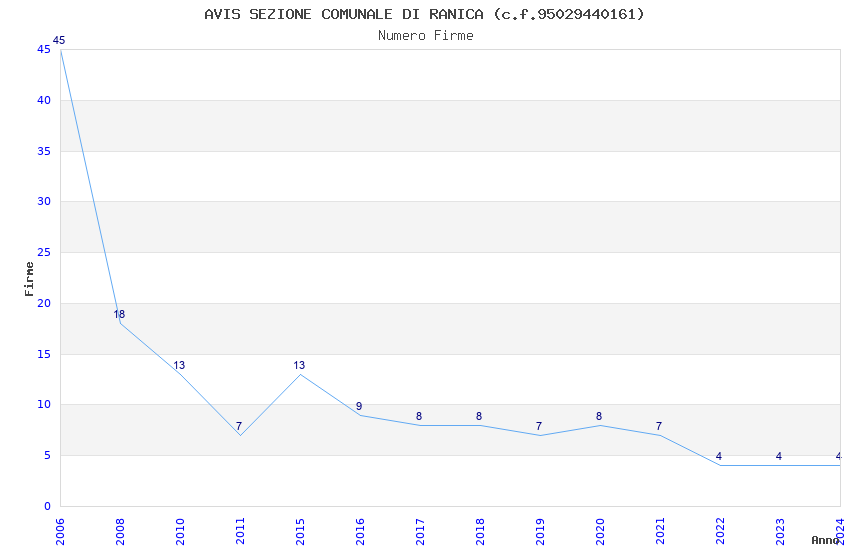Image resolution: width=850 pixels, height=550 pixels.
Task: Select the 2016 year label
Action: (x=360, y=531)
